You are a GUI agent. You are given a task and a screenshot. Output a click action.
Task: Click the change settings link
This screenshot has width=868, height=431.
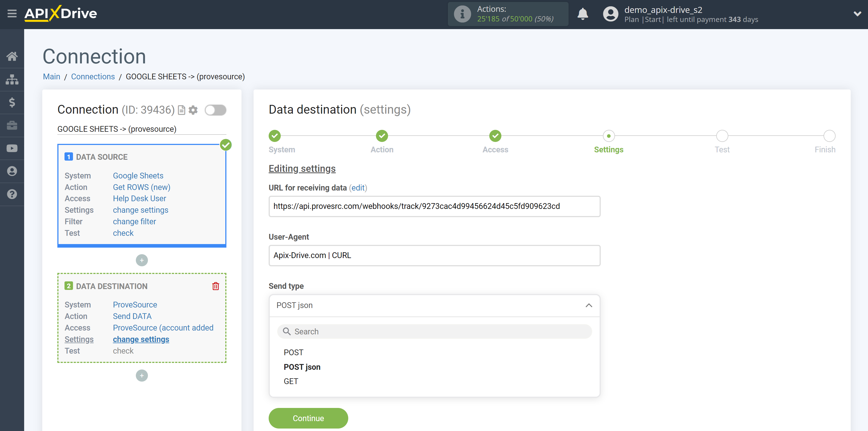tap(141, 339)
